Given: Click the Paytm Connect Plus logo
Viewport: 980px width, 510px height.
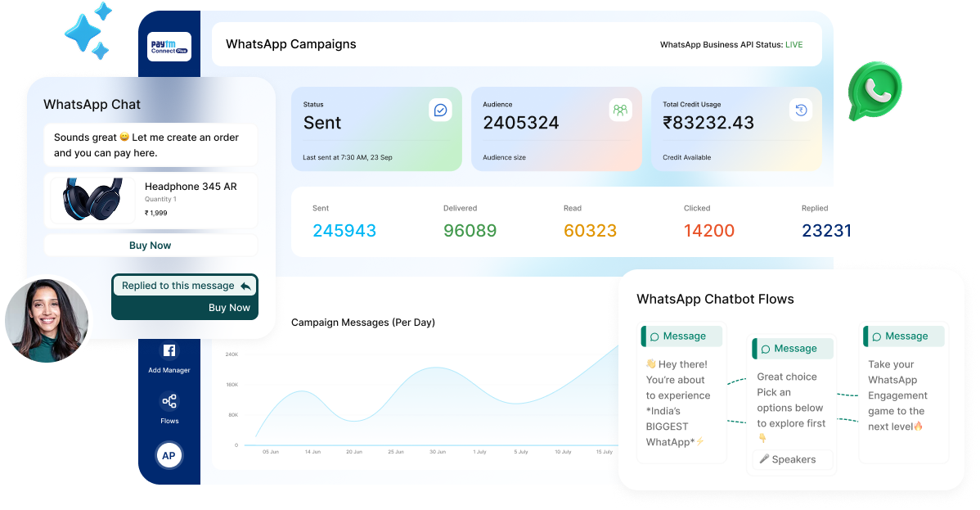Looking at the screenshot, I should point(169,46).
